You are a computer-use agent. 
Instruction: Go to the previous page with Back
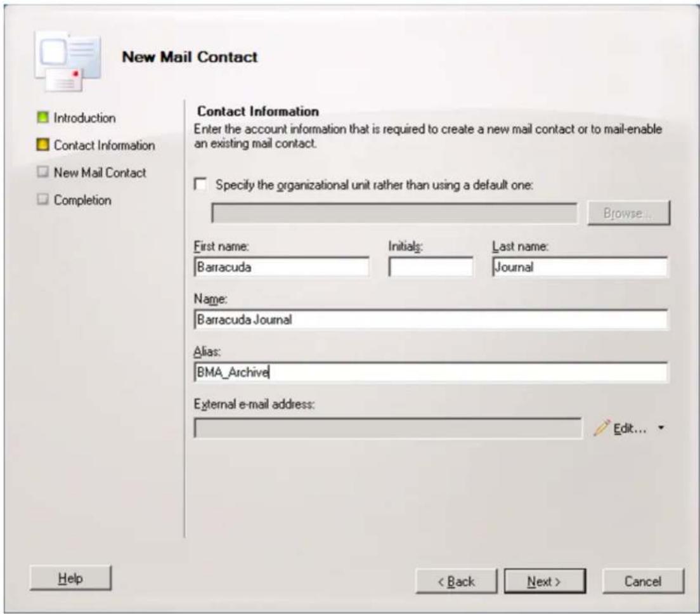[x=457, y=582]
